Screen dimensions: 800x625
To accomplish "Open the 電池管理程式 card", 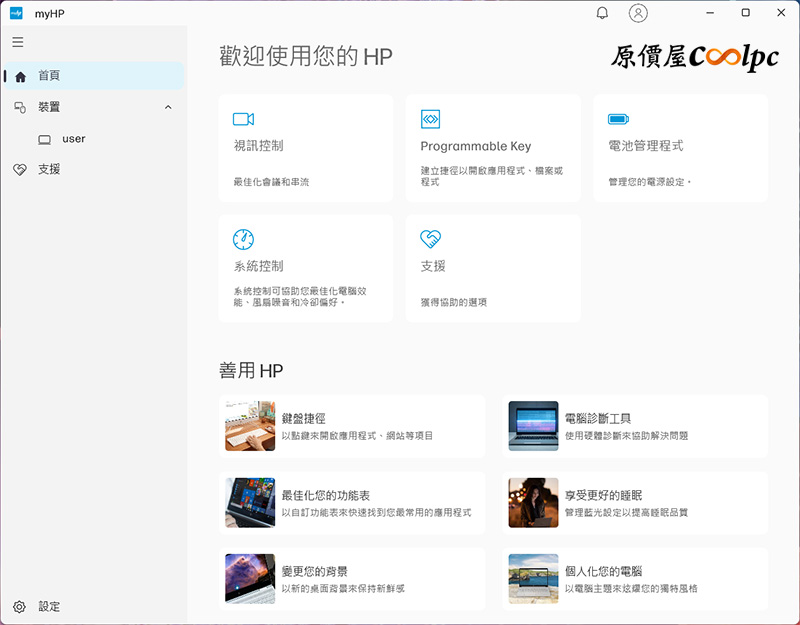I will pos(681,148).
